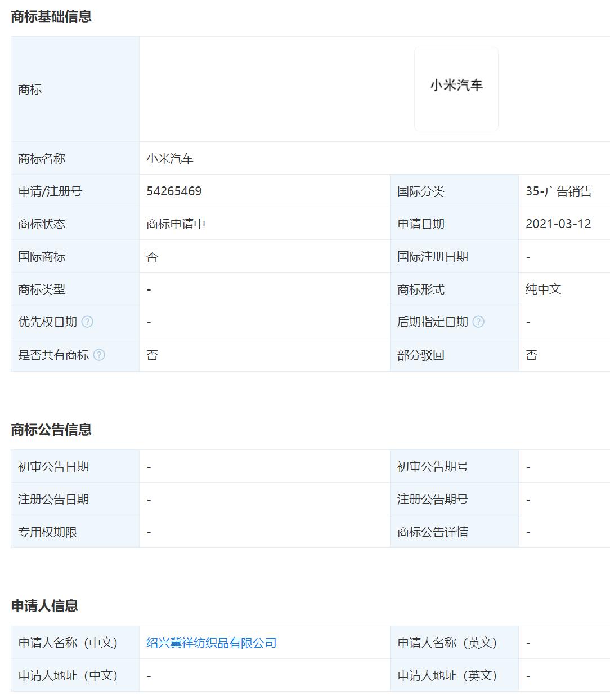610x700 pixels.
Task: Click the 小米汽车 trademark image
Action: pos(456,88)
